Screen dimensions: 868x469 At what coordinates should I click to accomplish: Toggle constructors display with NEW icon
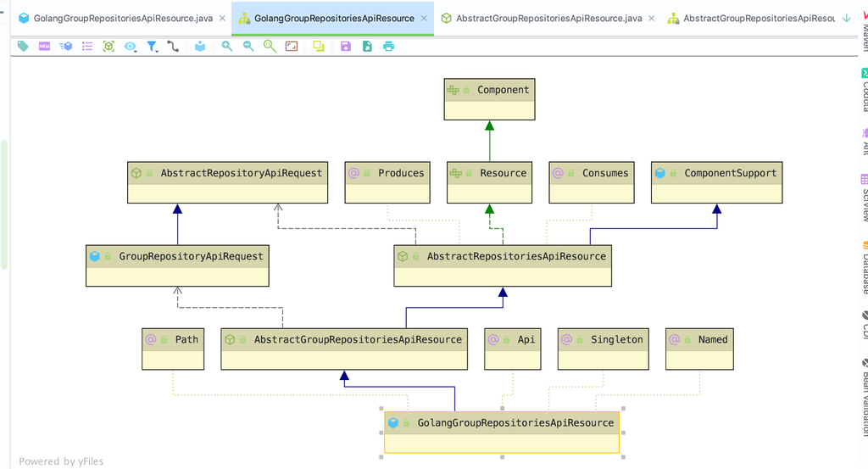coord(44,47)
